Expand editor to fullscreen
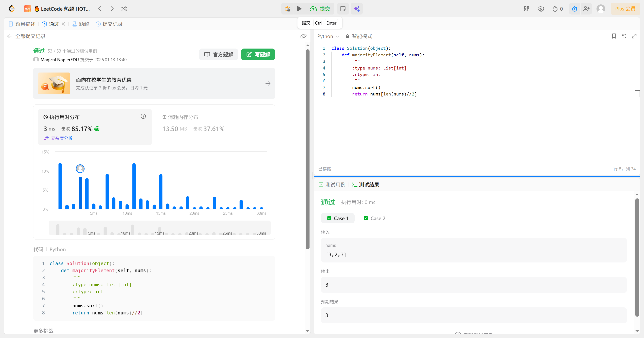The height and width of the screenshot is (338, 644). (x=634, y=36)
